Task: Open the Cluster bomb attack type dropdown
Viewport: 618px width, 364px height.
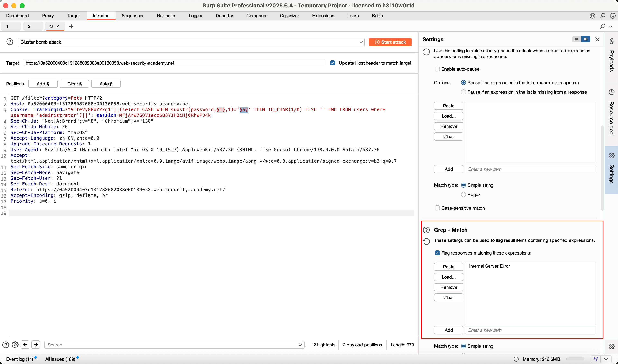Action: point(191,42)
